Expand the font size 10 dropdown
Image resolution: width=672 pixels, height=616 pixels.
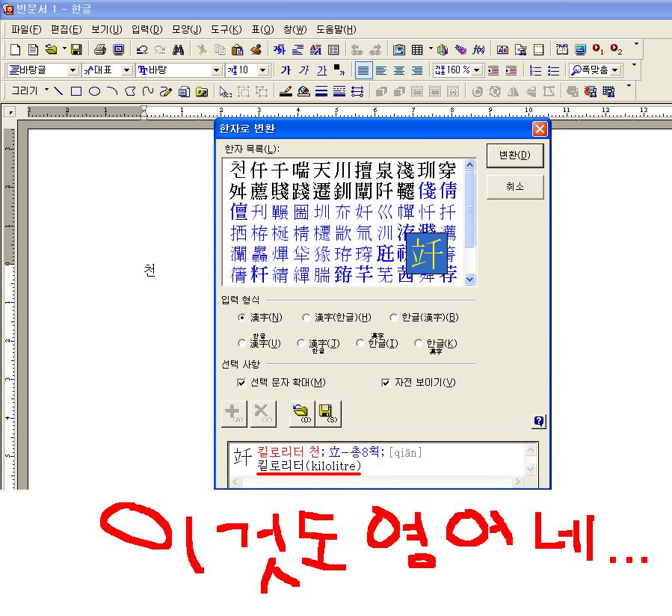(x=264, y=70)
